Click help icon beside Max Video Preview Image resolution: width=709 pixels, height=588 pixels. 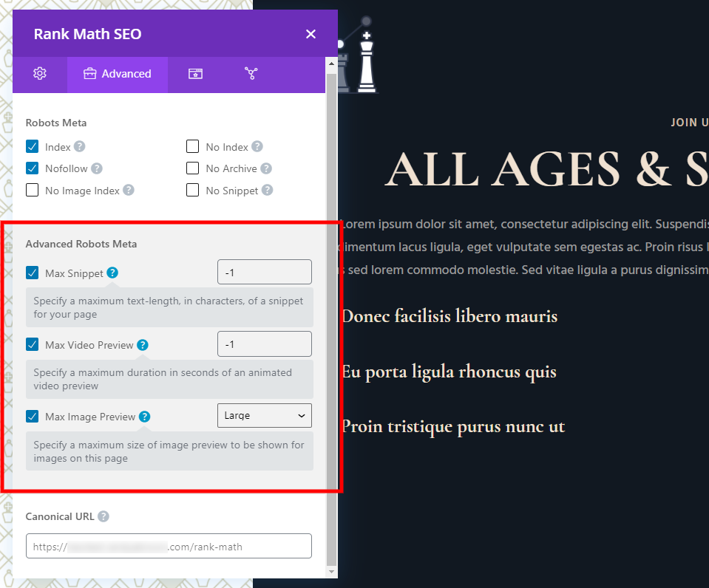tap(143, 345)
